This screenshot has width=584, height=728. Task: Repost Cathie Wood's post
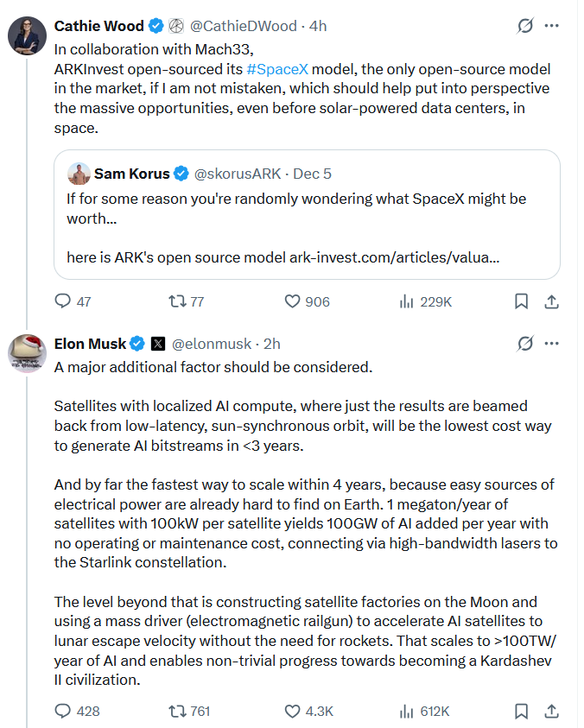[x=175, y=301]
